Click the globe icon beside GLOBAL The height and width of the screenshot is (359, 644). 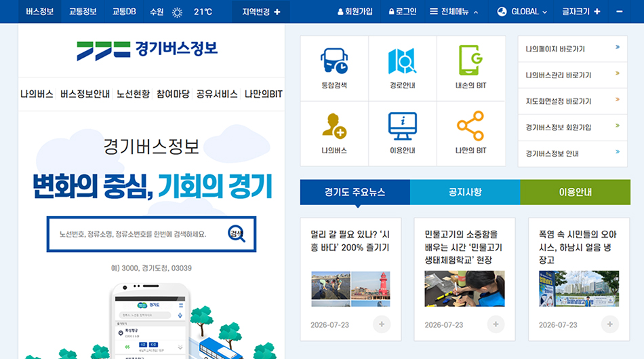(502, 12)
